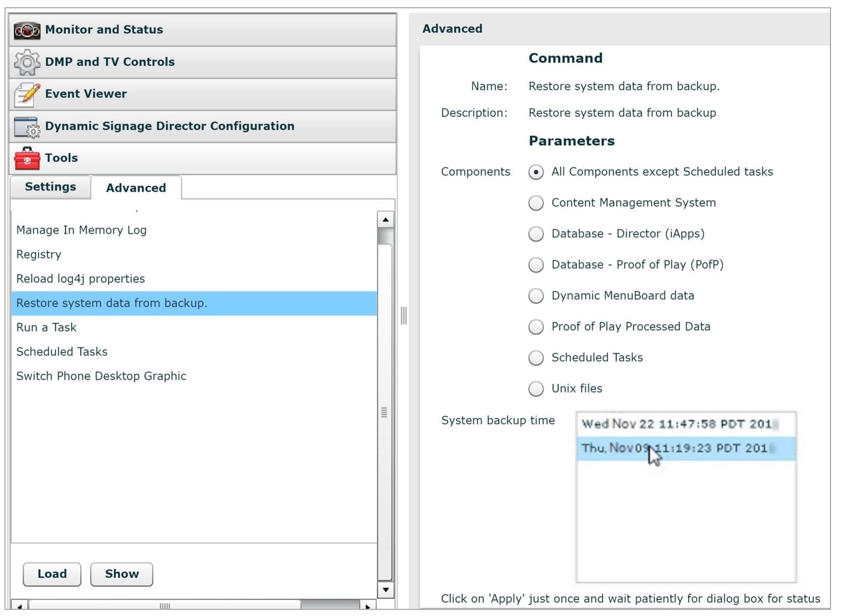The image size is (841, 616).
Task: Switch to the Settings tab
Action: pos(50,187)
